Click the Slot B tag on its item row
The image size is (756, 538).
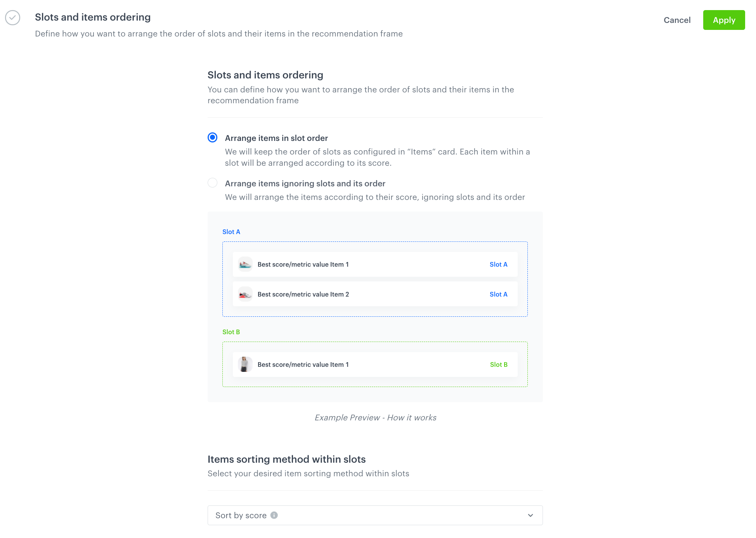[498, 364]
